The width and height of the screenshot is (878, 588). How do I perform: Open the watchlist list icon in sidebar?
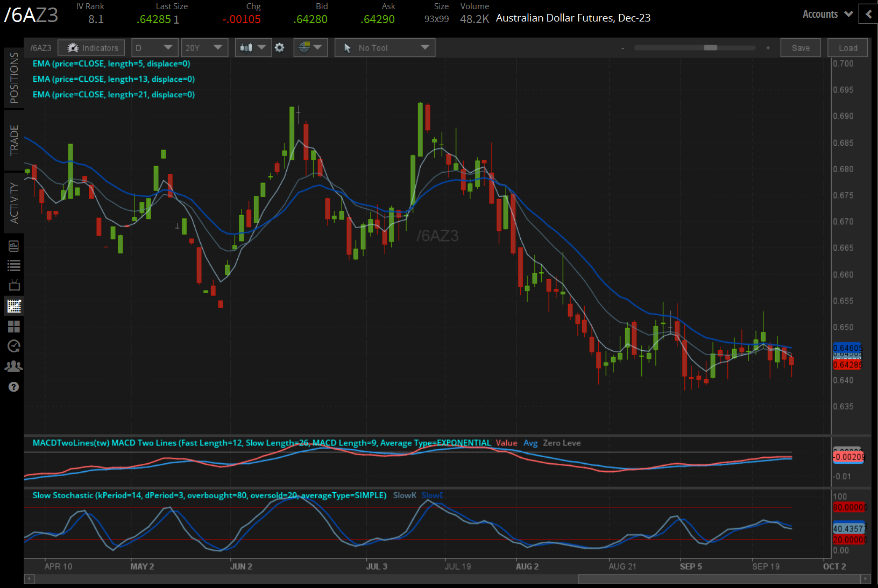click(14, 265)
